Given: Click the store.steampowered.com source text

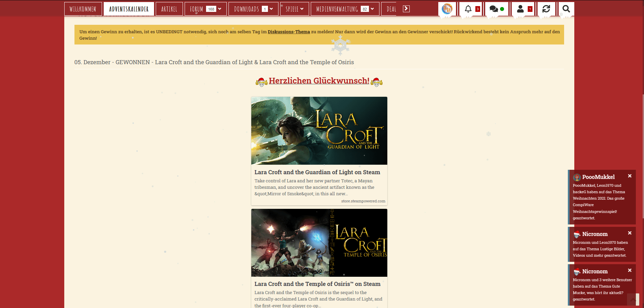Looking at the screenshot, I should pyautogui.click(x=363, y=201).
